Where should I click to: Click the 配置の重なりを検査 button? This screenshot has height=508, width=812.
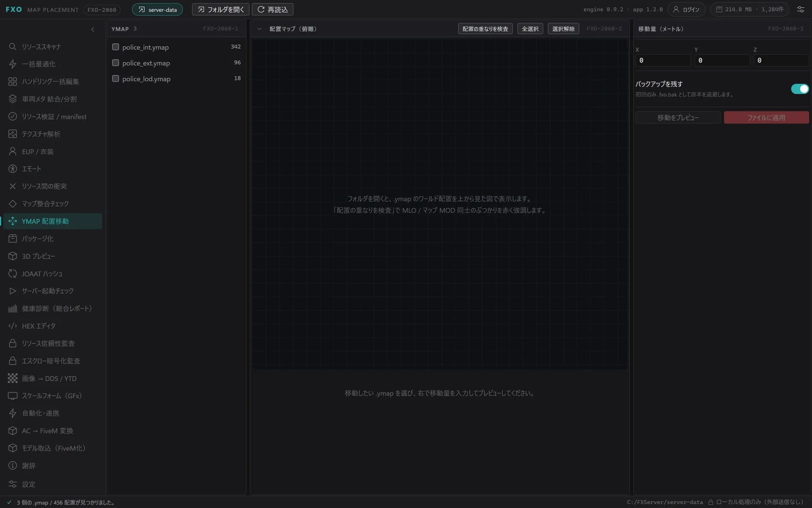pos(485,29)
